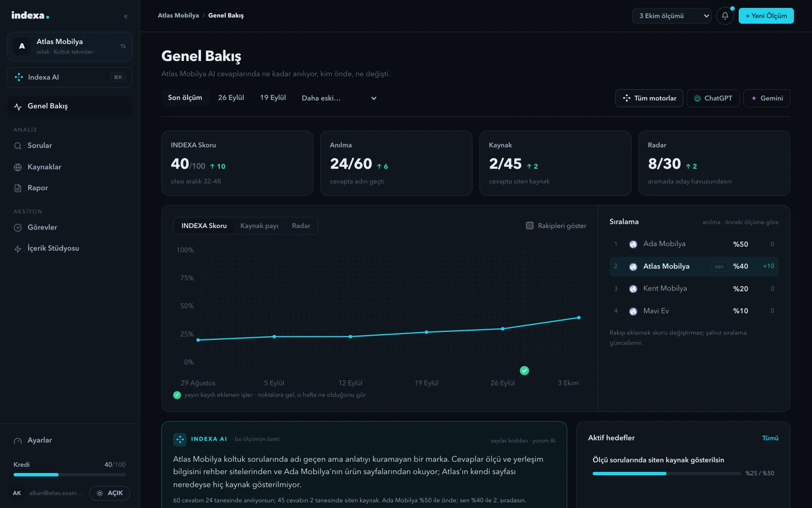Click the +10 change next to Atlas Mobilya
The width and height of the screenshot is (812, 508).
pos(768,266)
